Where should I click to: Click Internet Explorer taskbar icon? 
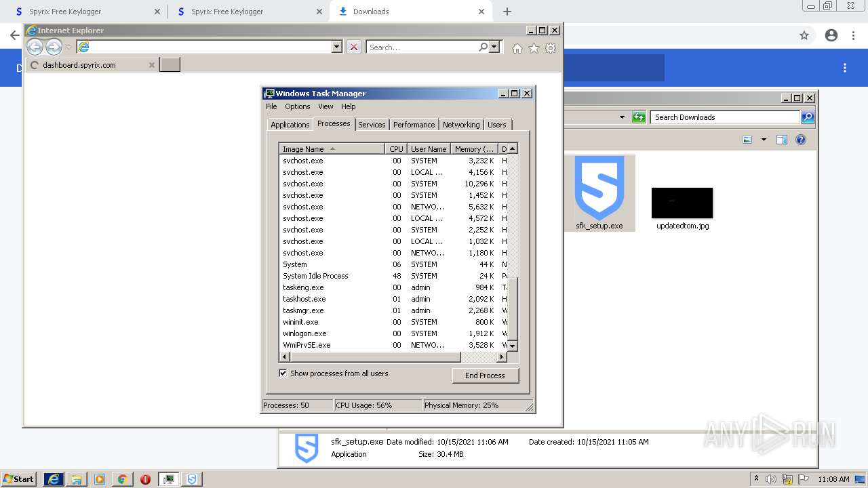point(54,479)
